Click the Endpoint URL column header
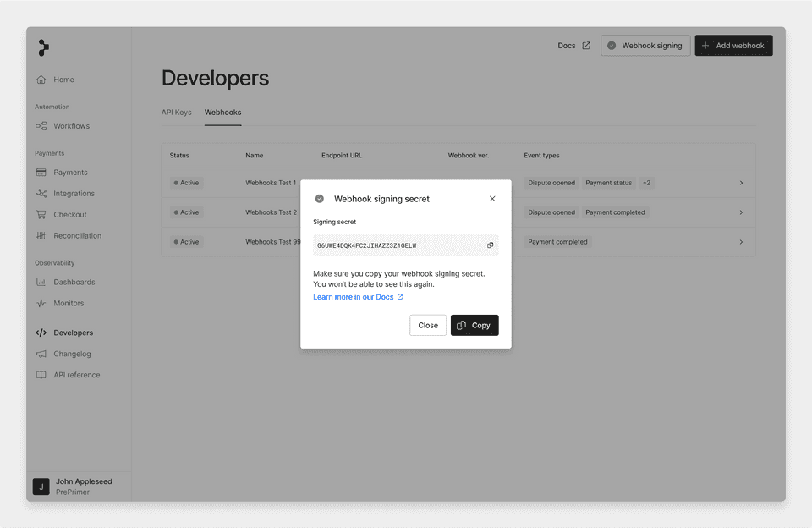The width and height of the screenshot is (812, 528). pyautogui.click(x=342, y=156)
